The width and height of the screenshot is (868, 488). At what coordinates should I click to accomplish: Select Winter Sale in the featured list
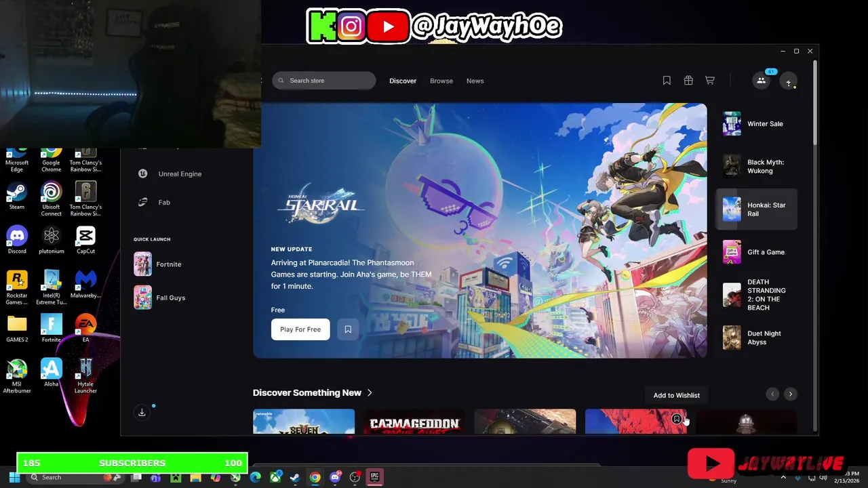point(757,124)
